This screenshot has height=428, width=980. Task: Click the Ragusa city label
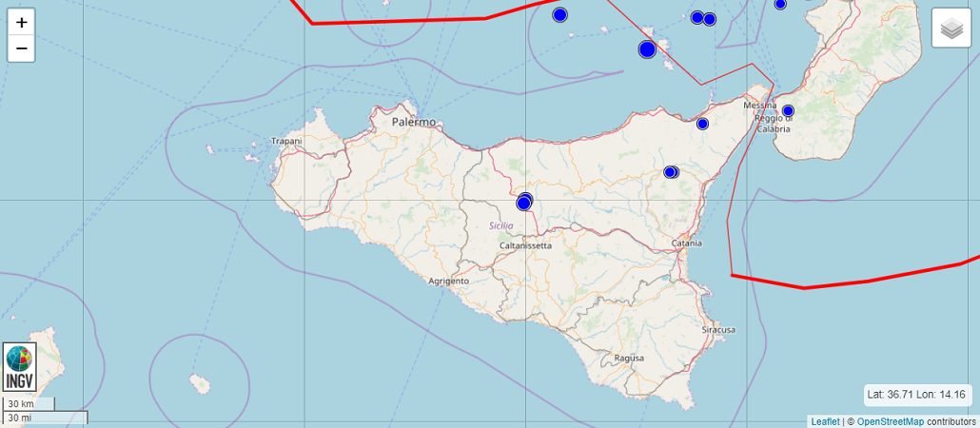coord(630,358)
